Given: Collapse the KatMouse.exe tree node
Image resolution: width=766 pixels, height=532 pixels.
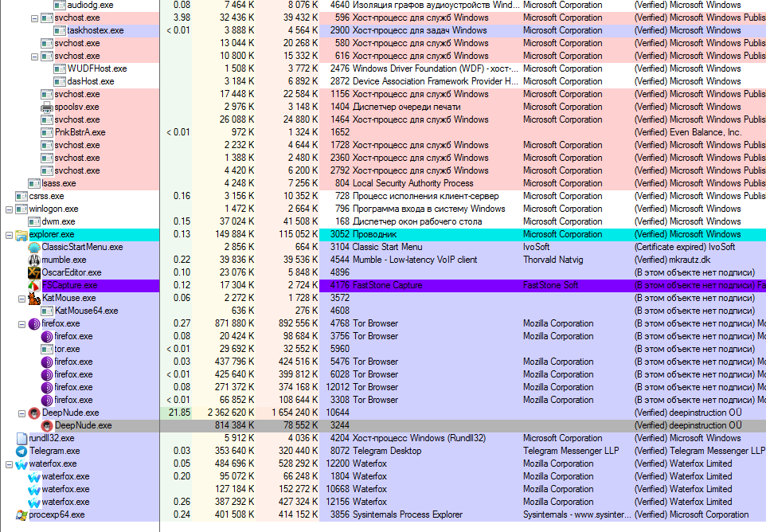Looking at the screenshot, I should [x=21, y=299].
